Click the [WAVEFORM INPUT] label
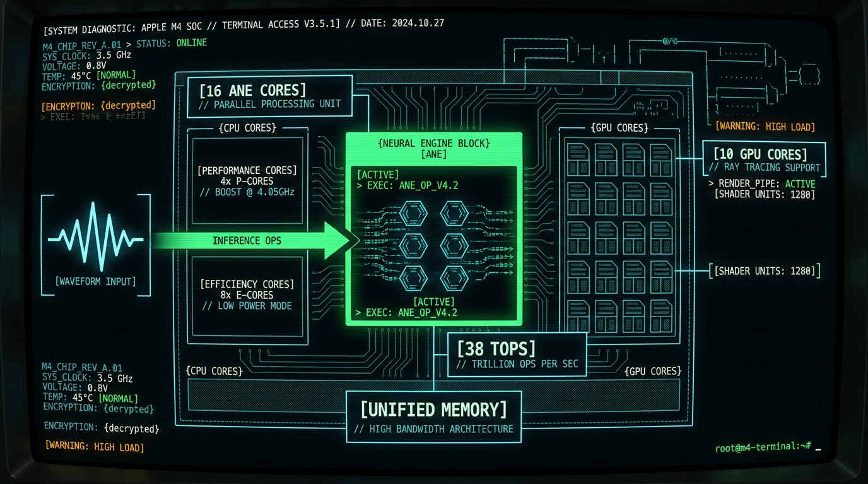This screenshot has width=868, height=484. tap(95, 281)
